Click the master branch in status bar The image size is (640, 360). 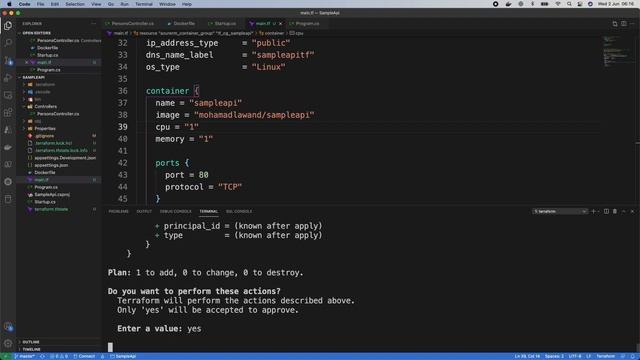[24, 356]
